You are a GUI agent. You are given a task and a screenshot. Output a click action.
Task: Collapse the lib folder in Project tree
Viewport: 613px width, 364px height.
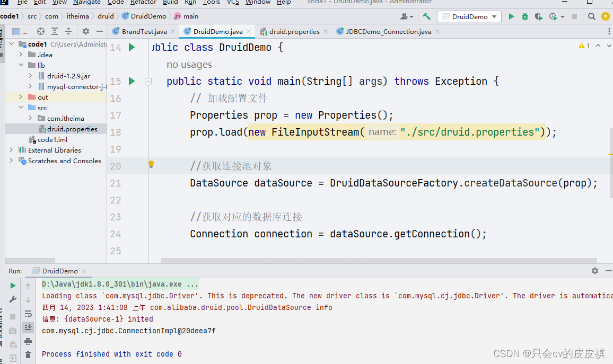click(x=21, y=65)
